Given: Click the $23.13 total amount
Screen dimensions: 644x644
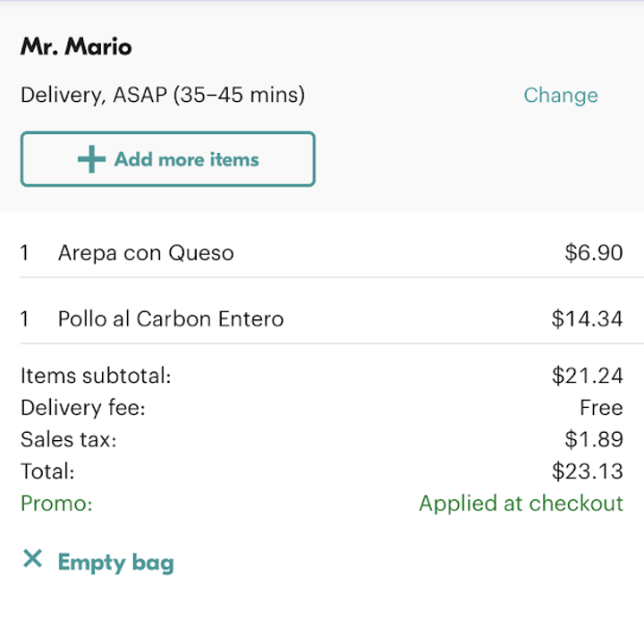Looking at the screenshot, I should point(587,471).
